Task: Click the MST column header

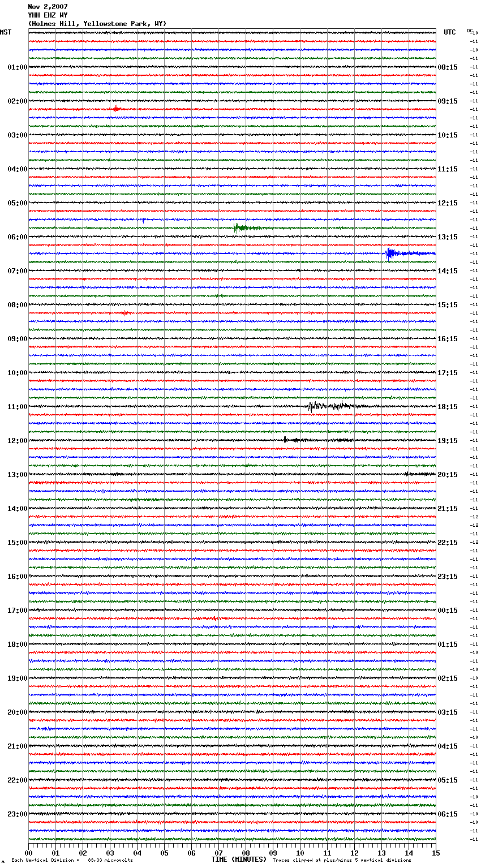Action: (x=6, y=32)
